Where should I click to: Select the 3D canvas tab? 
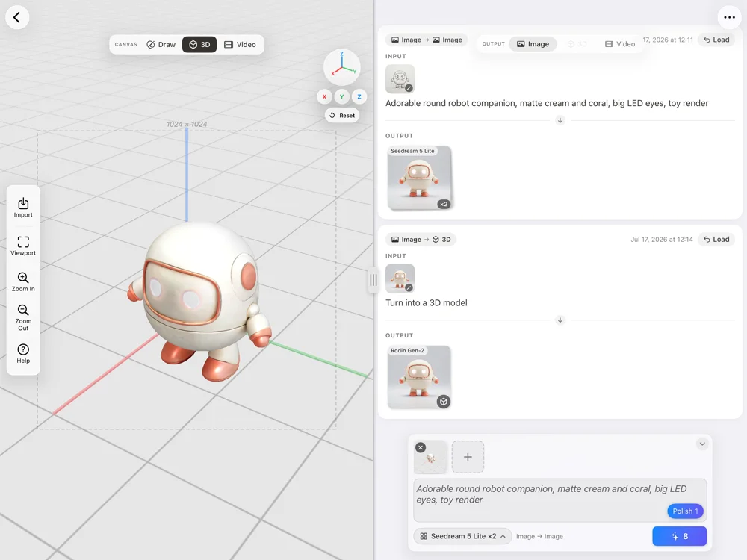coord(199,44)
